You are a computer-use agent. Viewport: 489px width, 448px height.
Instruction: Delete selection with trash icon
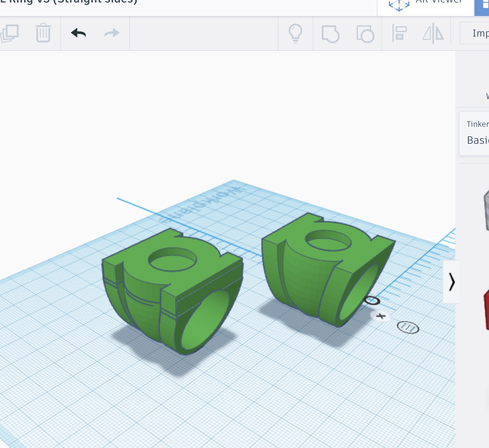pyautogui.click(x=43, y=33)
